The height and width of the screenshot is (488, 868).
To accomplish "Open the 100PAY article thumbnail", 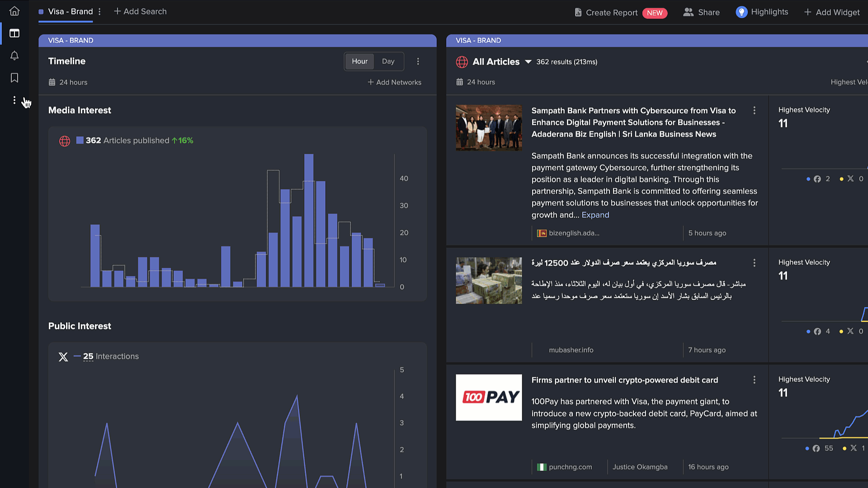I will click(489, 398).
